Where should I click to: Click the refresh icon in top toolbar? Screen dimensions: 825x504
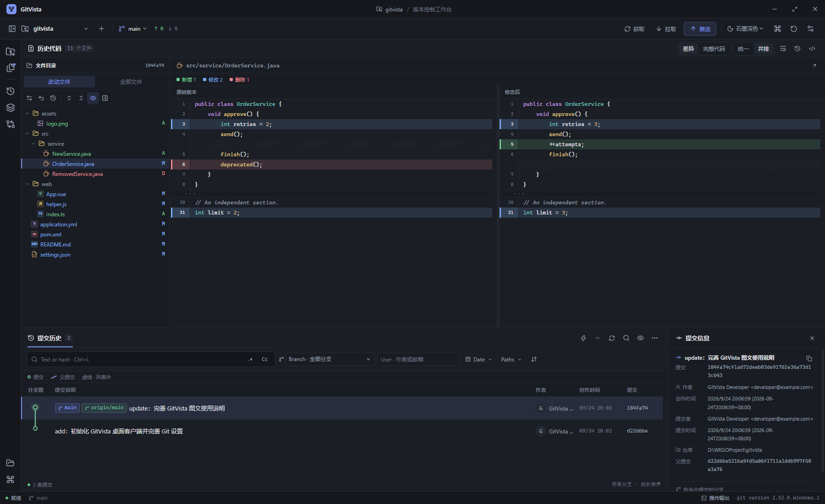[x=794, y=28]
